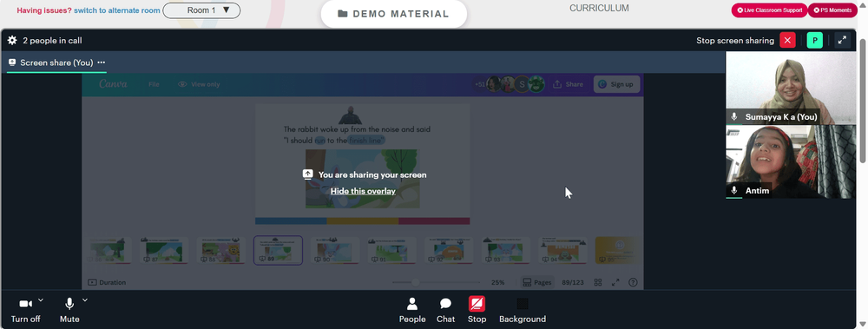Screen dimensions: 868x329
Task: Select page 91 thumbnail
Action: pyautogui.click(x=392, y=250)
